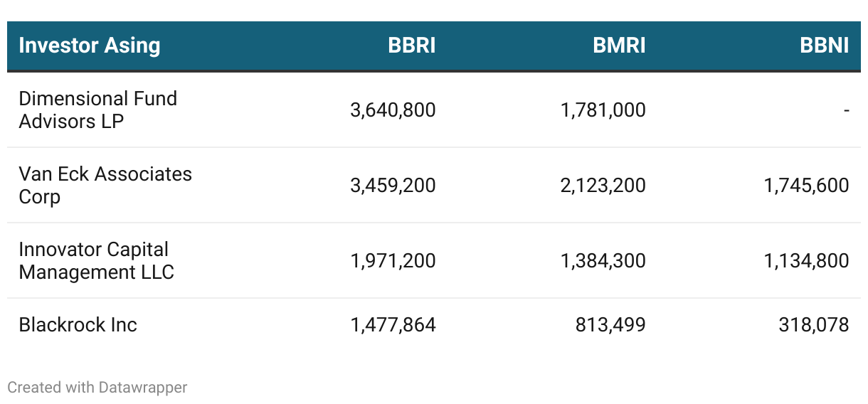Click Van Eck Associates Corp row label
This screenshot has width=868, height=404.
click(x=105, y=185)
